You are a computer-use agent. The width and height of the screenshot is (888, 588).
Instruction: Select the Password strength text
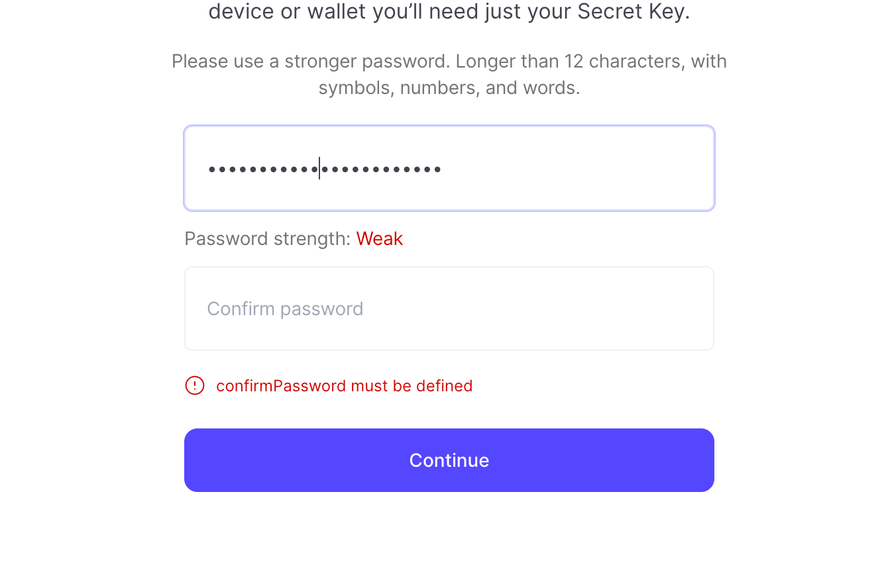coord(267,238)
